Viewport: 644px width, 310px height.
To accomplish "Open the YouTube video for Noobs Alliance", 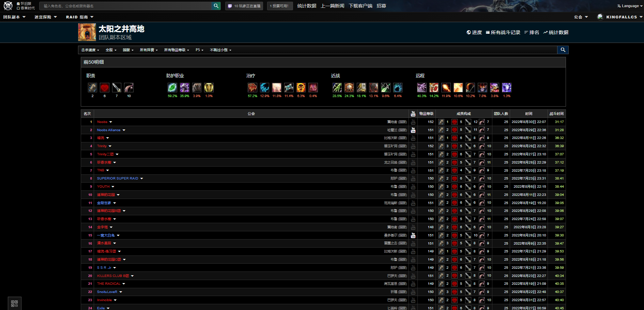I will pyautogui.click(x=413, y=130).
